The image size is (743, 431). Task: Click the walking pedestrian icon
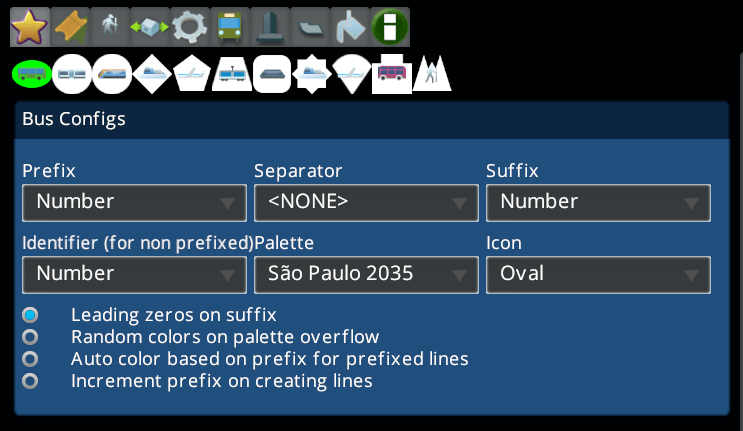coord(109,25)
